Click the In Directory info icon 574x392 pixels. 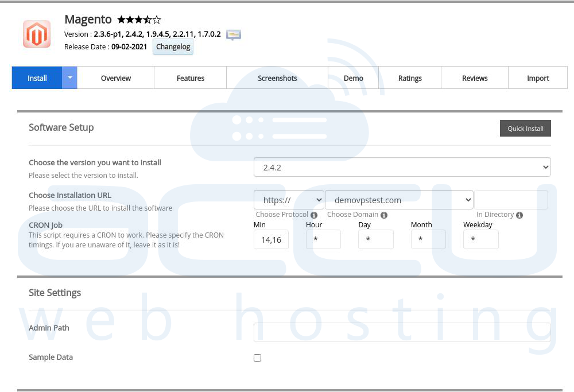point(519,215)
